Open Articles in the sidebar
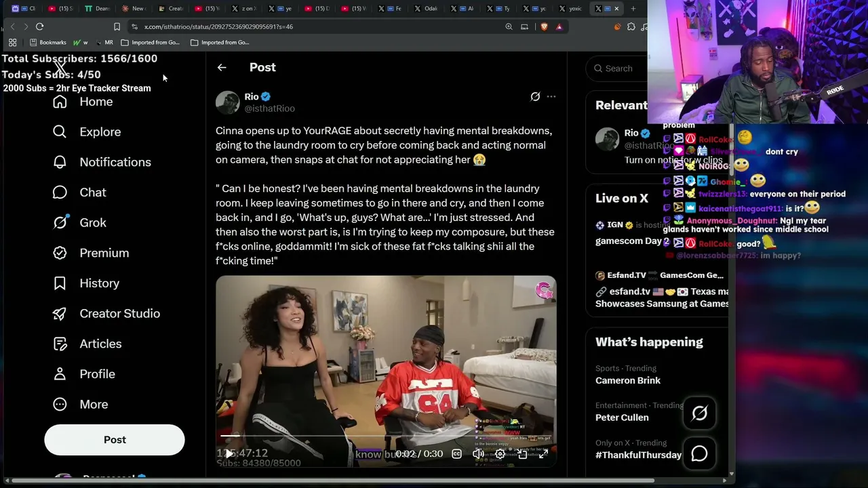This screenshot has width=868, height=488. pyautogui.click(x=87, y=344)
